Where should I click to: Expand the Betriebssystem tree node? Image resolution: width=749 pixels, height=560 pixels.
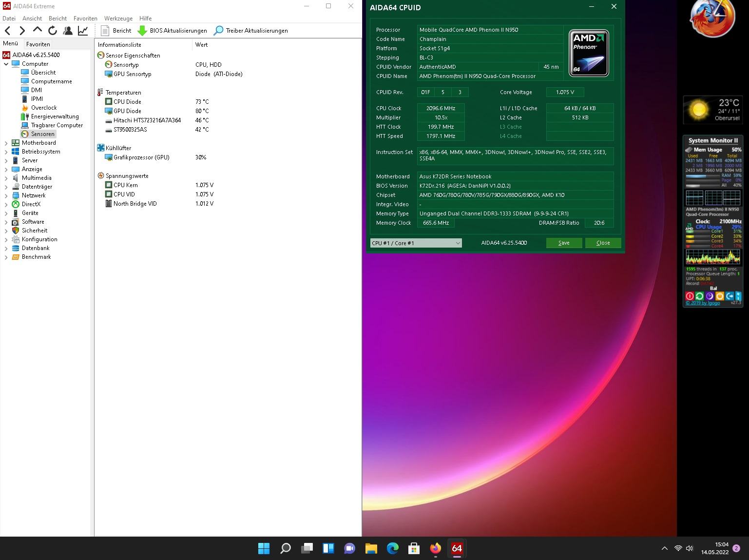(6, 152)
